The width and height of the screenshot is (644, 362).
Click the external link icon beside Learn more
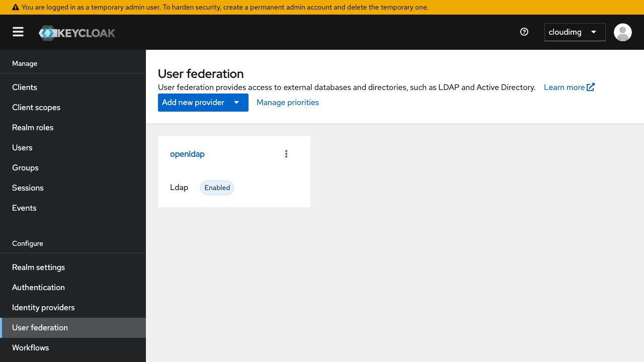point(591,87)
